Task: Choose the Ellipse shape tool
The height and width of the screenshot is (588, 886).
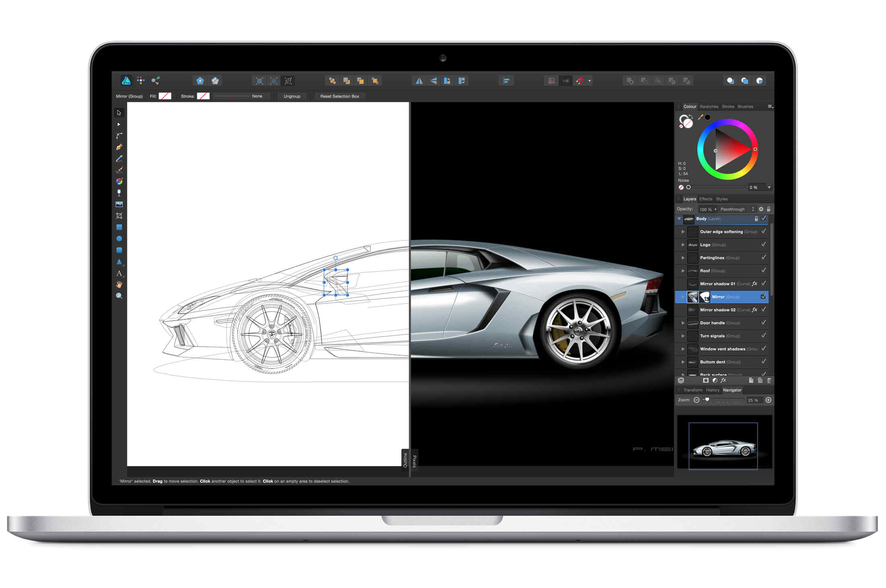Action: 119,239
